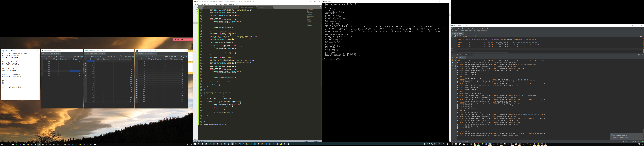Click the clear output trash icon in console
The height and width of the screenshot is (146, 644).
(456, 68)
